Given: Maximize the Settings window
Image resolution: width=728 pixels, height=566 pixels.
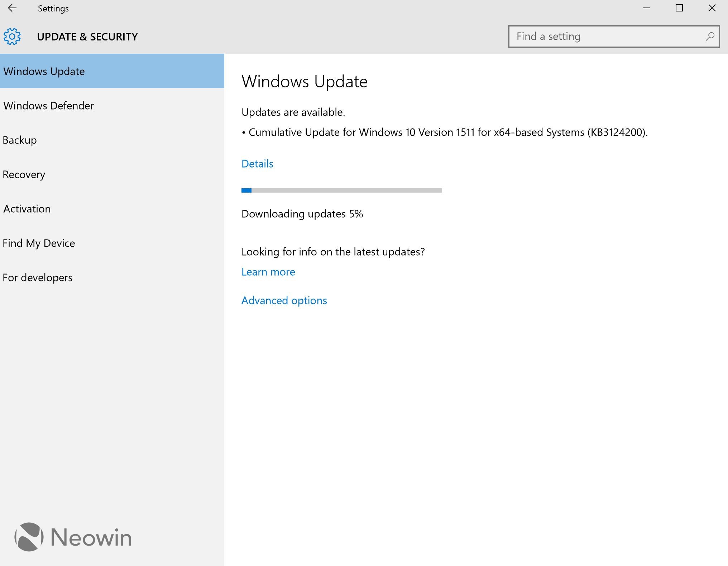Looking at the screenshot, I should pos(679,8).
